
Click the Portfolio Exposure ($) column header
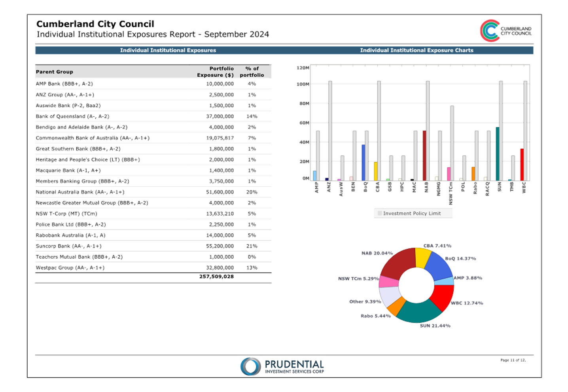216,72
